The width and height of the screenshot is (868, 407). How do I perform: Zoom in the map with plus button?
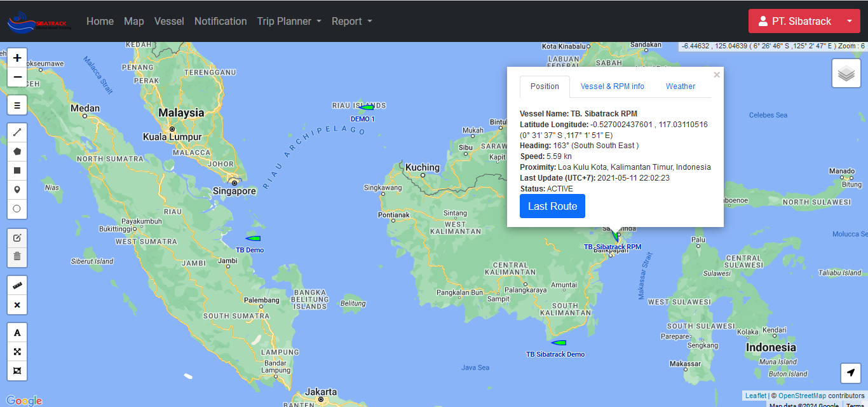click(x=17, y=58)
